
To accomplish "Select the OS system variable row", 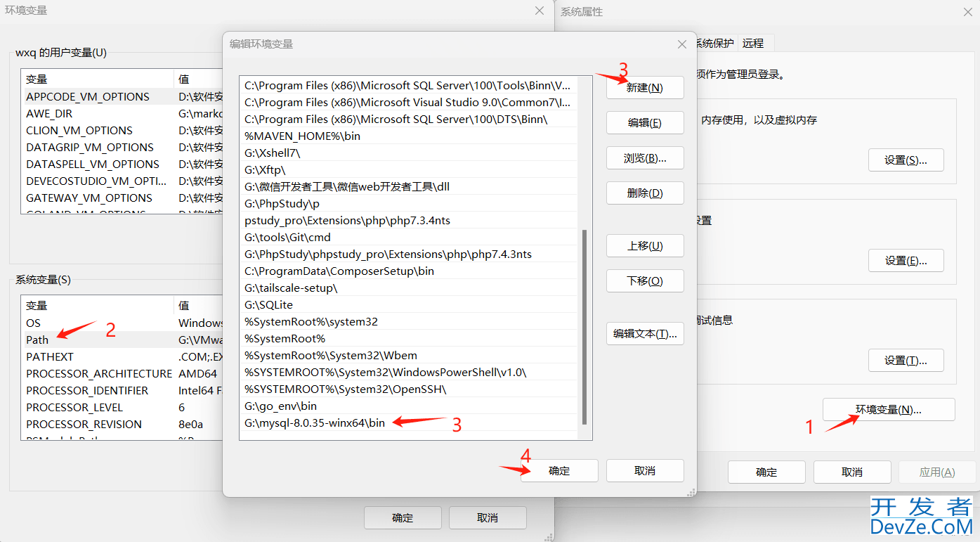I will (x=123, y=323).
